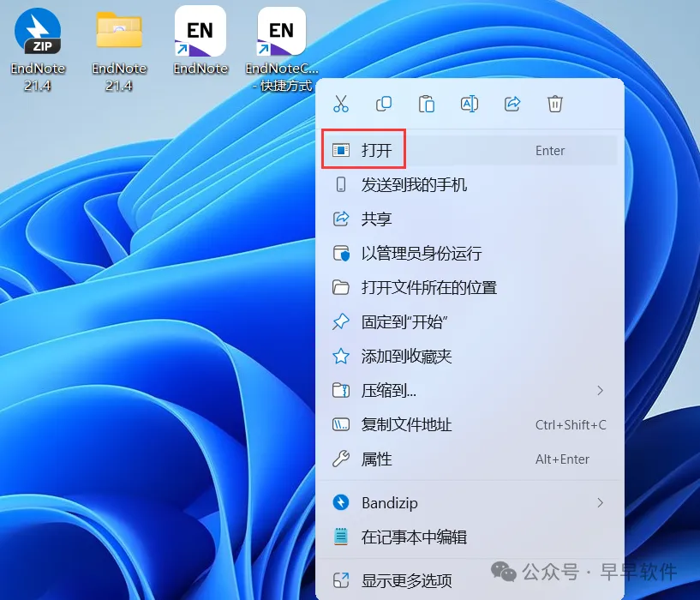Click the Alt+Enter shortcut text
The height and width of the screenshot is (600, 700).
point(563,459)
